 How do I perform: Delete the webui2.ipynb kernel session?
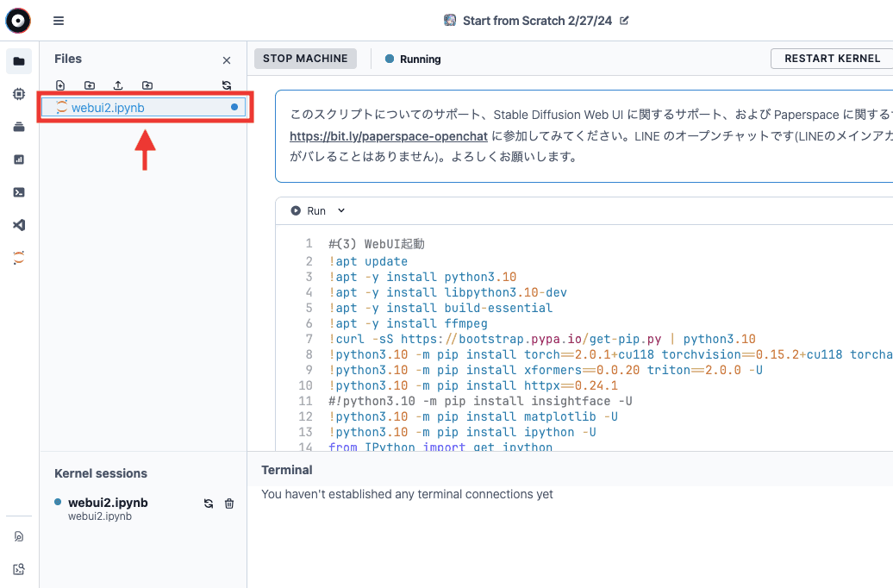pyautogui.click(x=228, y=503)
